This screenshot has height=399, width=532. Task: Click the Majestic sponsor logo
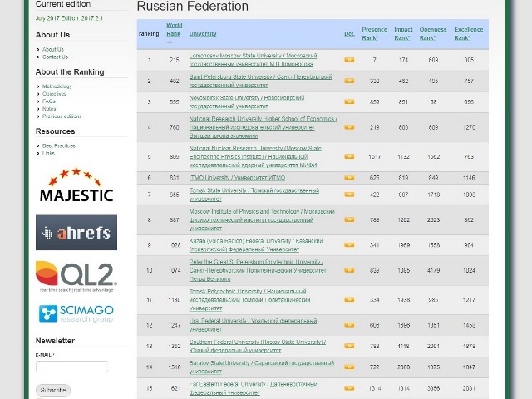(76, 186)
